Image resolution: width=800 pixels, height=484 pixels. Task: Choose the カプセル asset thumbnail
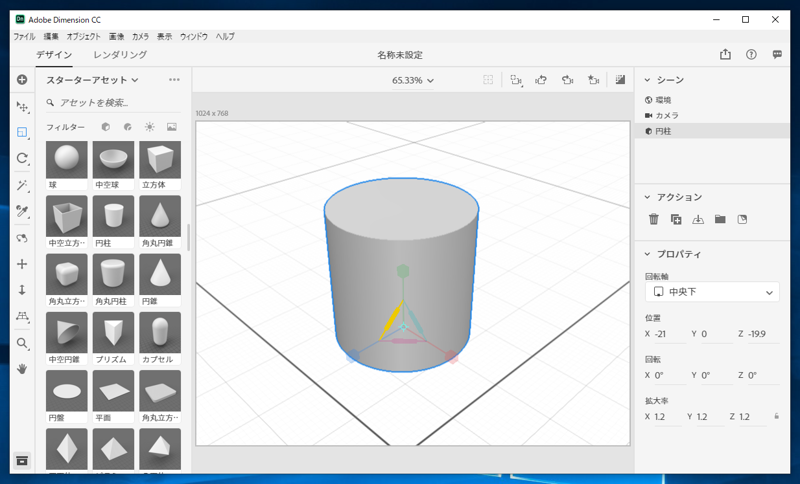coord(160,338)
